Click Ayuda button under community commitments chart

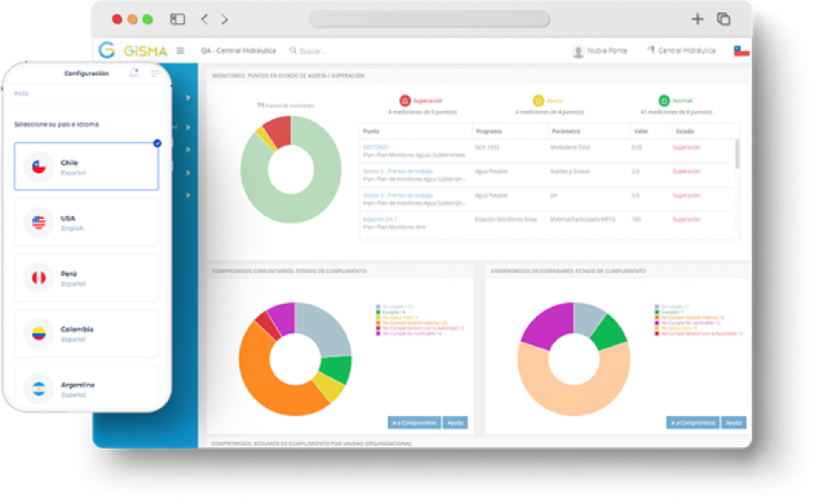pyautogui.click(x=455, y=422)
